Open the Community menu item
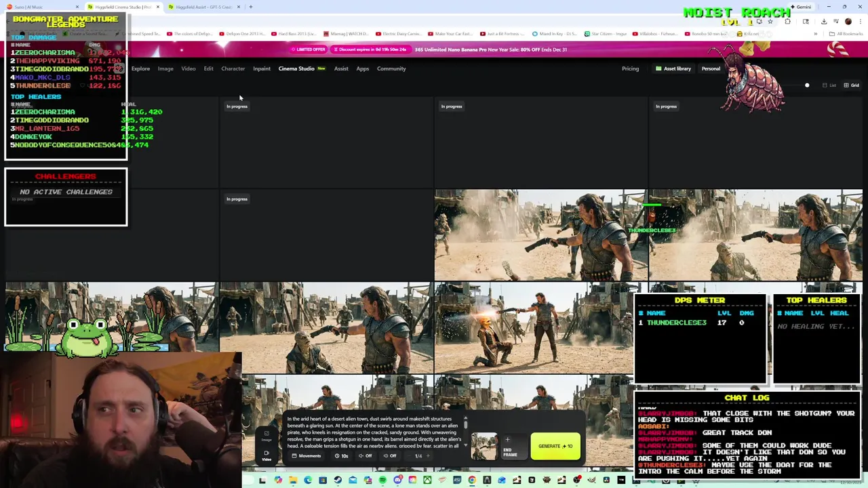This screenshot has height=488, width=868. click(x=391, y=68)
